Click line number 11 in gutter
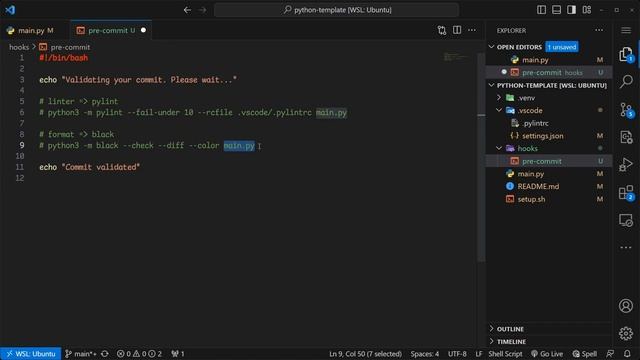The image size is (640, 360). (x=20, y=167)
